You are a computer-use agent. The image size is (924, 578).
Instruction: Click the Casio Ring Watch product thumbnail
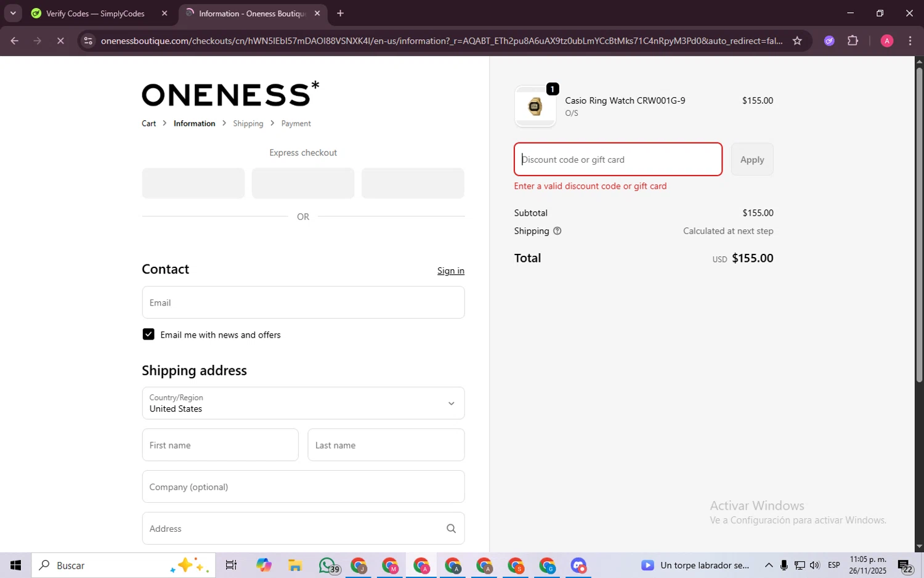tap(535, 107)
